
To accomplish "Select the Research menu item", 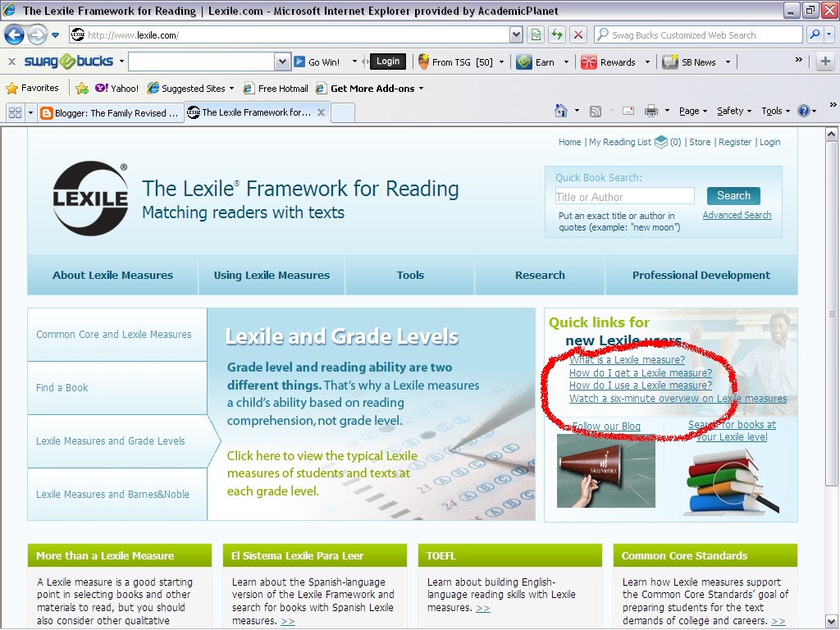I will (539, 276).
